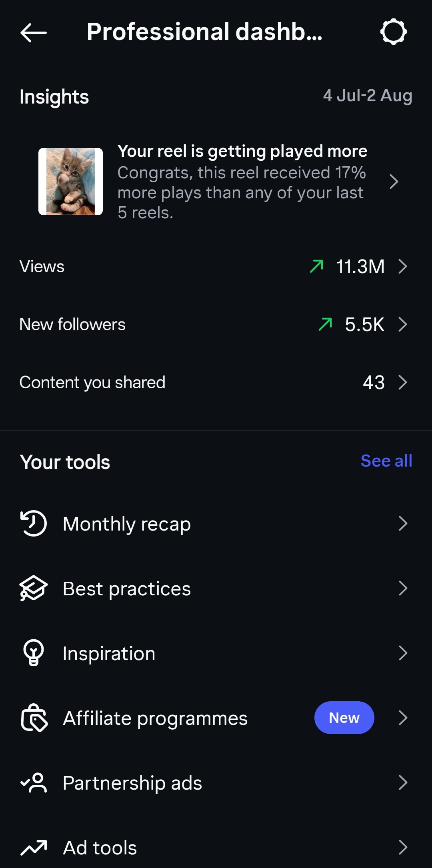The width and height of the screenshot is (432, 868).
Task: Open the kitten reel thumbnail
Action: click(70, 182)
